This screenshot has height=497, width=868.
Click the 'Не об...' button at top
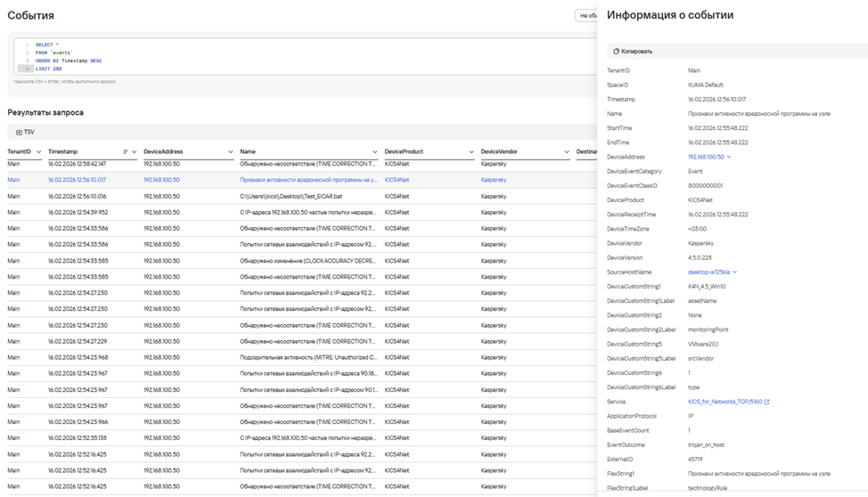click(x=586, y=15)
